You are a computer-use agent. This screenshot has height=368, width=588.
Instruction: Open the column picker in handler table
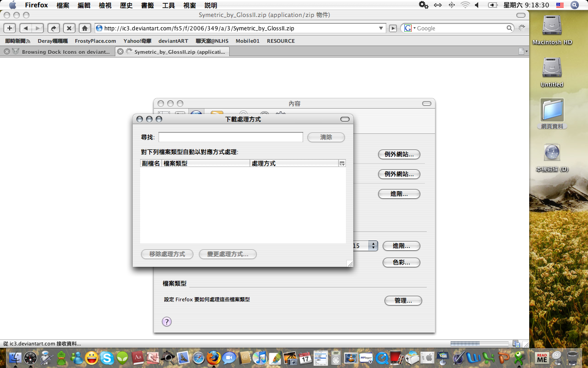point(342,163)
